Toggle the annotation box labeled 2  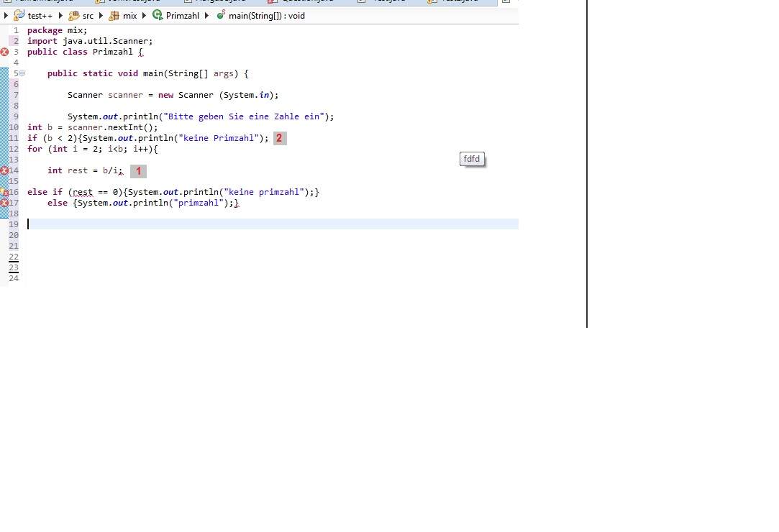coord(279,138)
